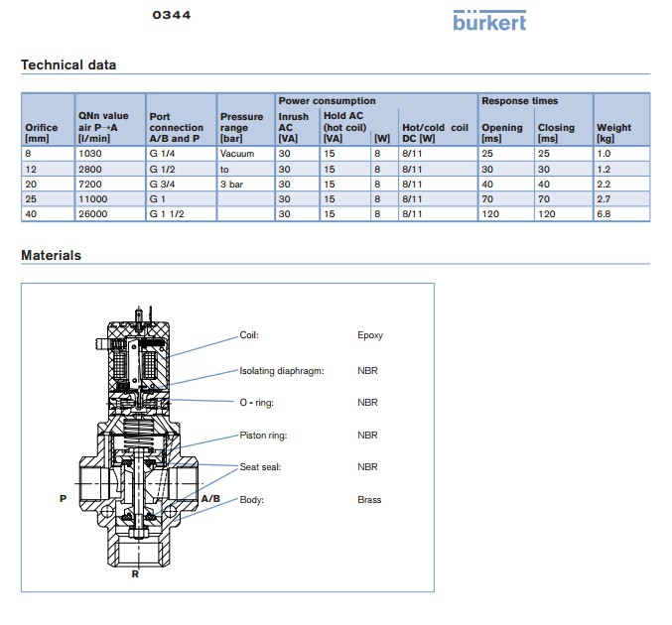Click the QNn value 2800
672x625 pixels.
tap(90, 170)
